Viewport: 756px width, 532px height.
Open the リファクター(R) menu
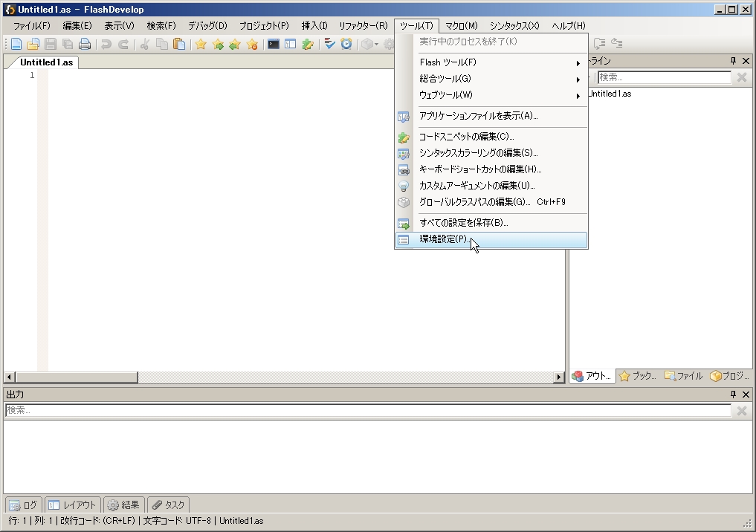pos(363,25)
